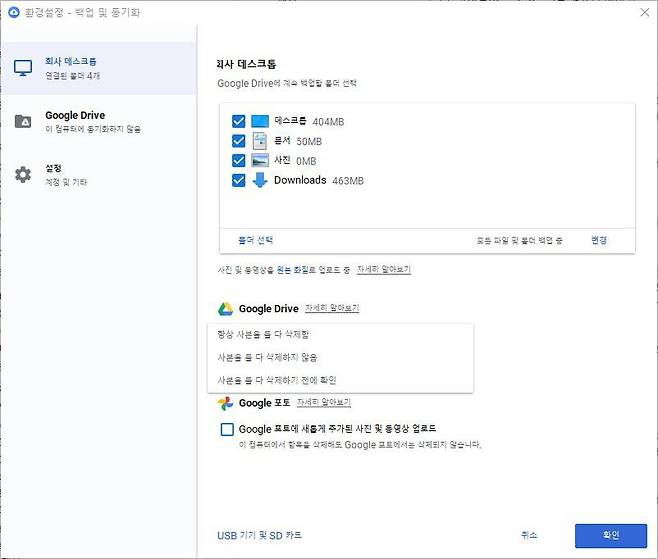Click the 취소 button

click(529, 535)
